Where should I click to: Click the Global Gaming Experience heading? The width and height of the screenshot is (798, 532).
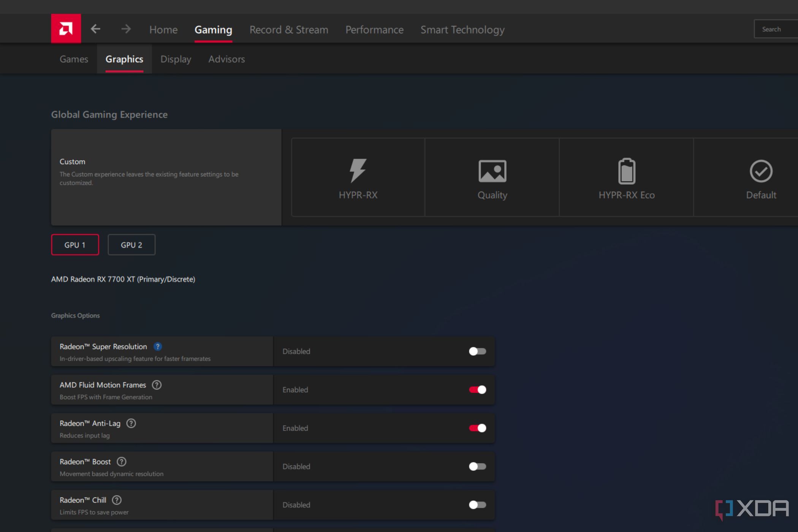tap(109, 115)
